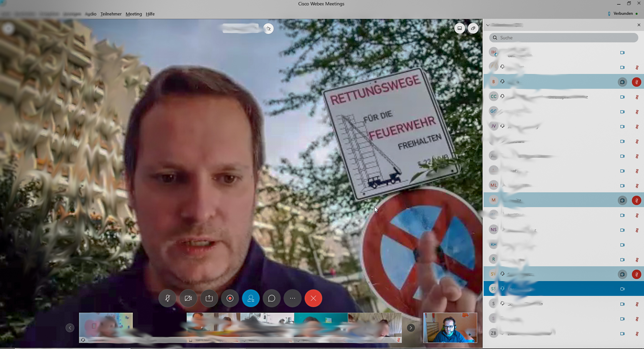Select the first thumbnail in the filmstrip

tap(106, 327)
